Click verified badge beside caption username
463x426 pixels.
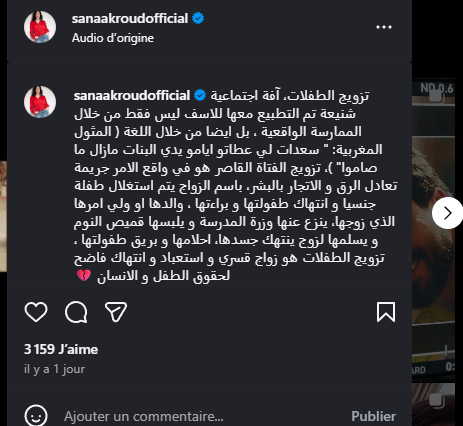pyautogui.click(x=200, y=95)
